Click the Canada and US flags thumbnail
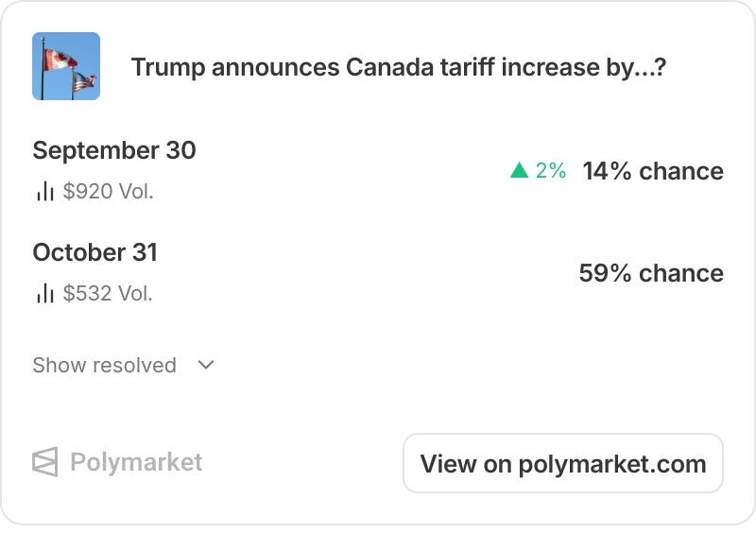Viewport: 756px width, 533px height. (x=66, y=66)
